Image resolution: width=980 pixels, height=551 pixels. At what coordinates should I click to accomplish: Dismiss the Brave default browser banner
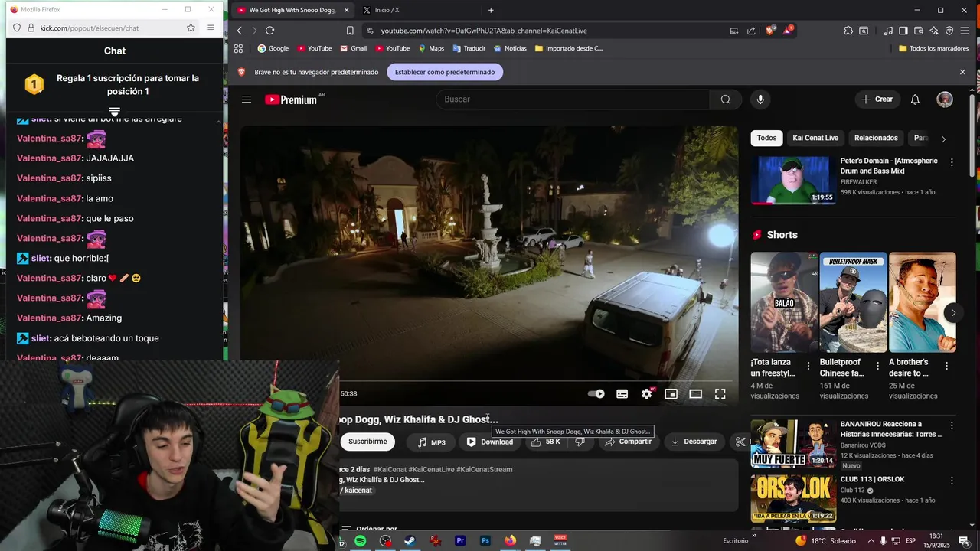[962, 72]
